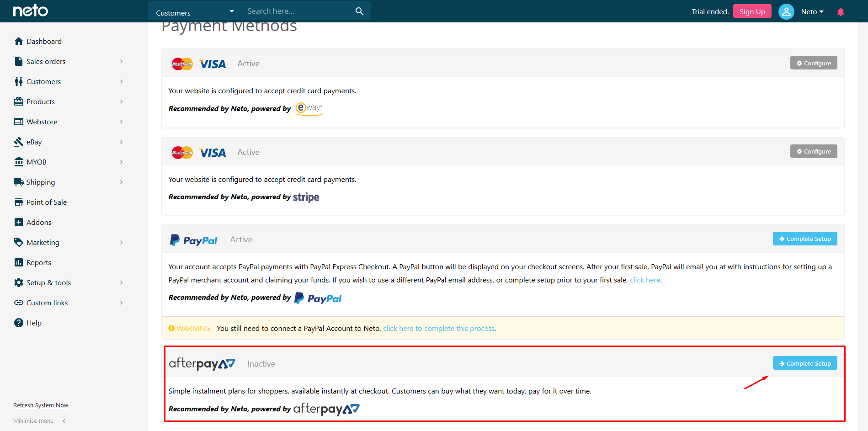Select Webstore in the sidebar
Image resolution: width=868 pixels, height=431 pixels.
coord(42,122)
